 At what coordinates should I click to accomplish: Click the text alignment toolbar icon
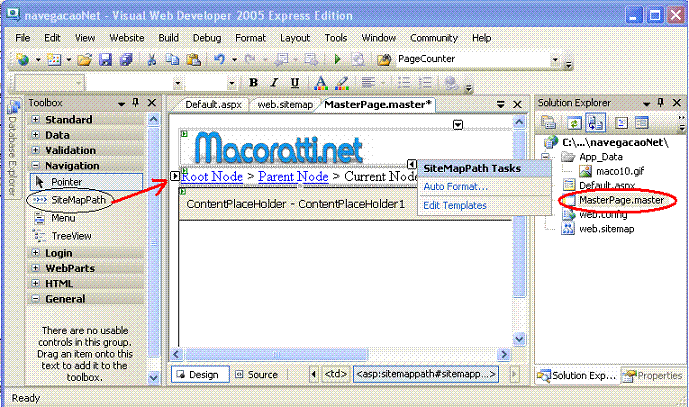(x=368, y=83)
